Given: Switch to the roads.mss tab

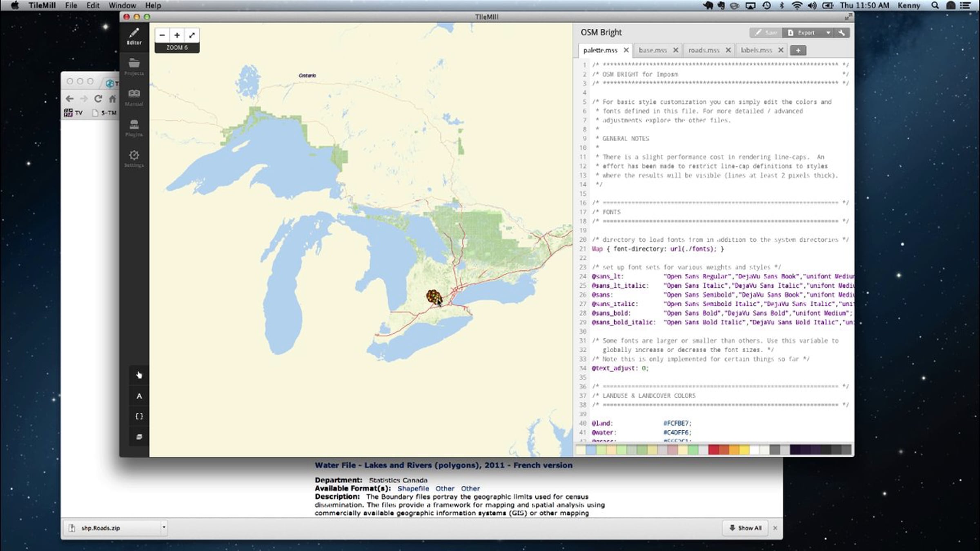Looking at the screenshot, I should click(704, 50).
